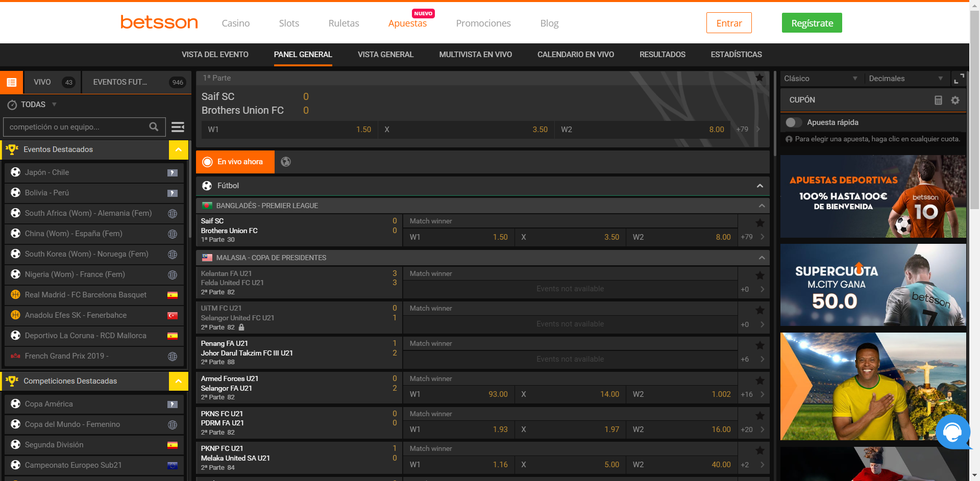Image resolution: width=980 pixels, height=481 pixels.
Task: Collapse the Fútbol section
Action: [760, 186]
